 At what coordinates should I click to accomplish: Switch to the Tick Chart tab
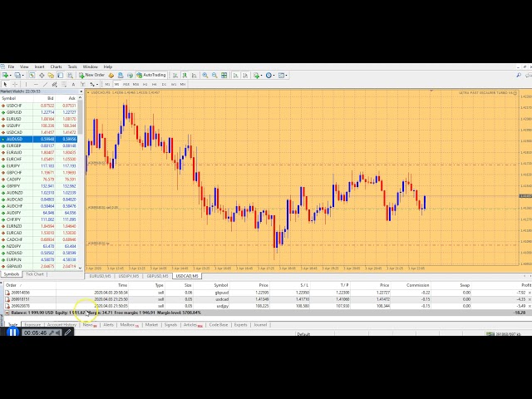point(35,273)
